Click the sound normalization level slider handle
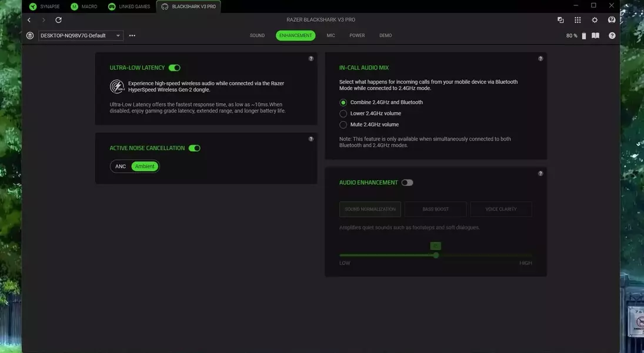This screenshot has height=353, width=644. pyautogui.click(x=436, y=255)
